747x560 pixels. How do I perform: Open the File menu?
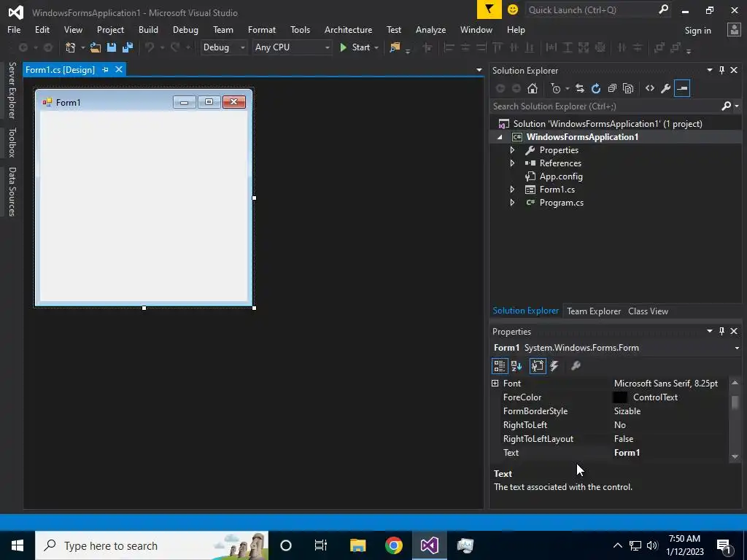tap(14, 29)
